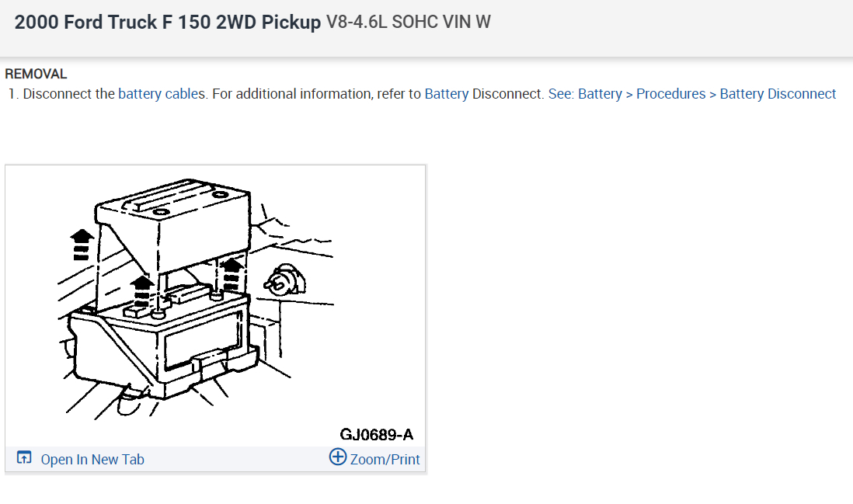Open the 'Open In New Tab' text link
Viewport: 853px width, 504px height.
tap(92, 459)
